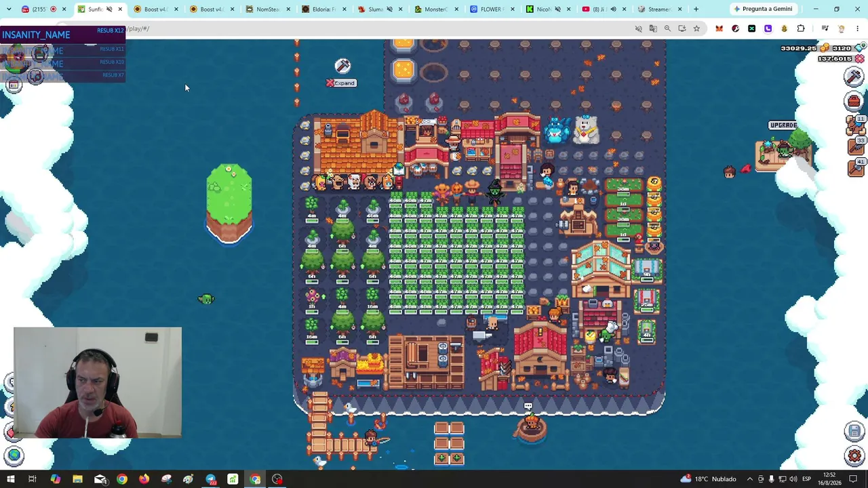Screen dimensions: 868x488
Task: Switch to the Sunflower Land browser tab
Action: pos(99,9)
